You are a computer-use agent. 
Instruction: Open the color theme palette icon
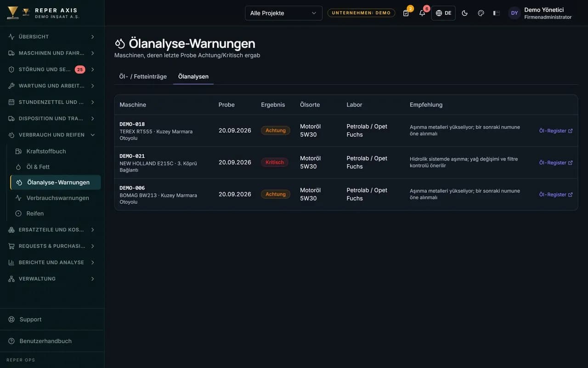481,13
